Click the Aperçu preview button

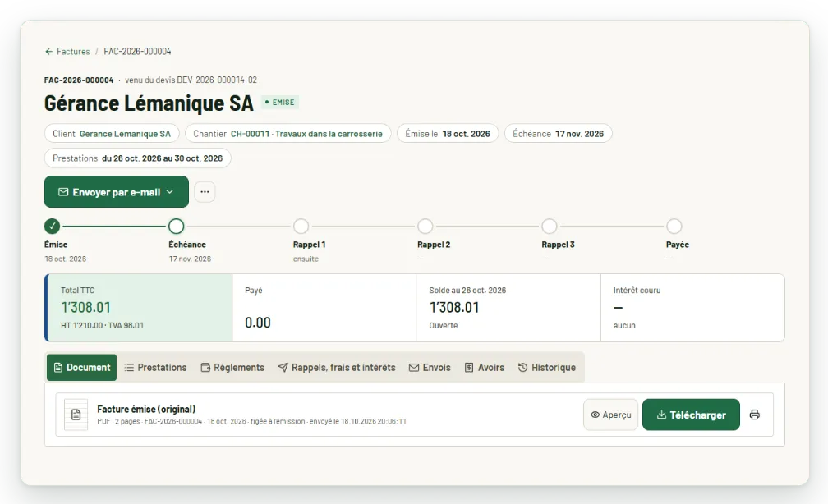(611, 415)
